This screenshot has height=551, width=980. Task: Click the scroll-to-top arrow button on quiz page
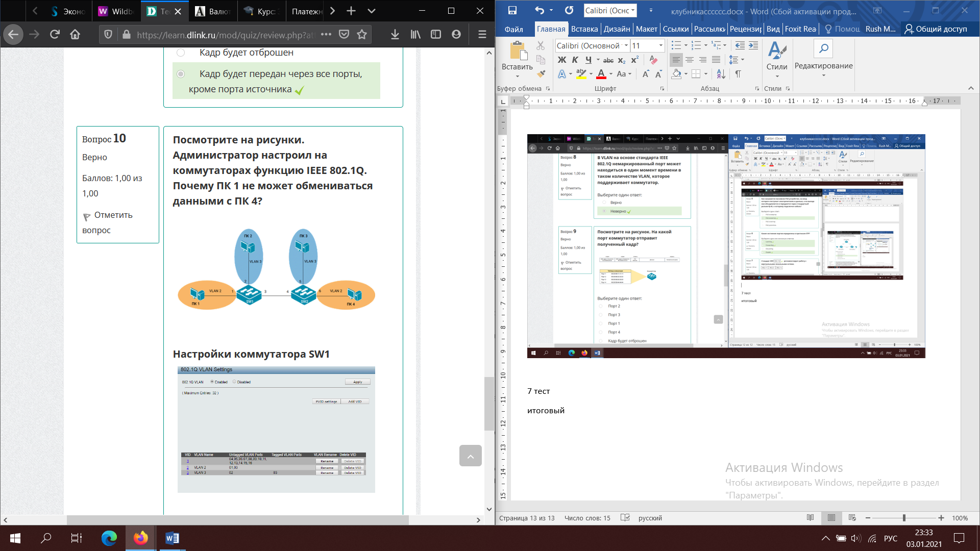click(471, 456)
